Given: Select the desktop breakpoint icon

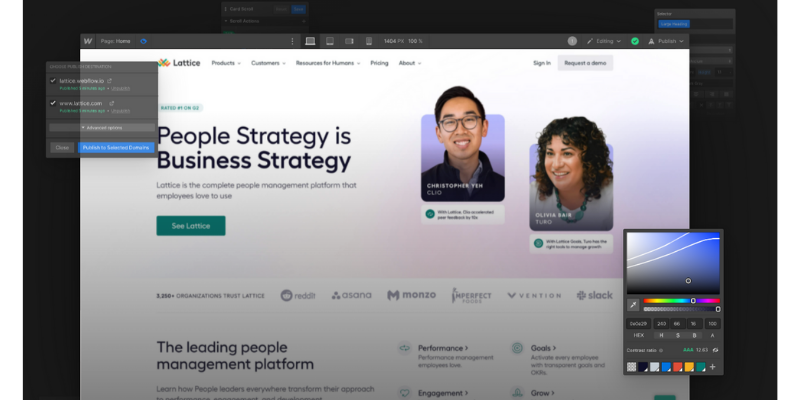Looking at the screenshot, I should click(x=310, y=41).
